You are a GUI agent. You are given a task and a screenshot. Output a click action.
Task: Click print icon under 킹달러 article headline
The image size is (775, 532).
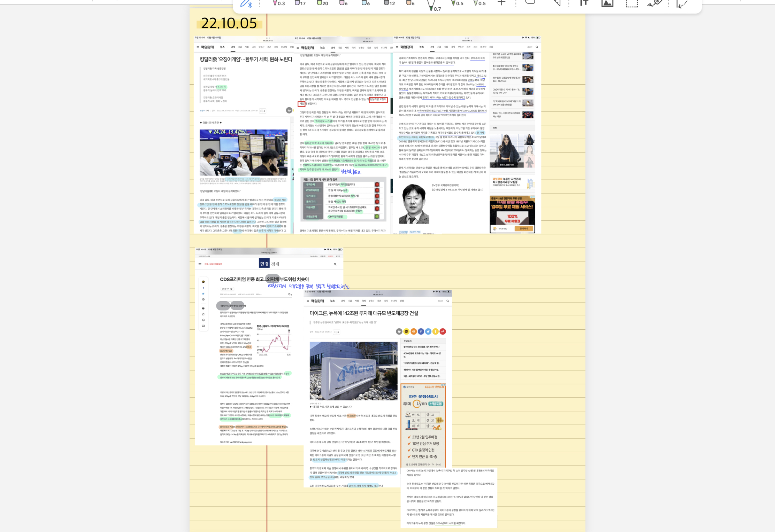(x=289, y=110)
